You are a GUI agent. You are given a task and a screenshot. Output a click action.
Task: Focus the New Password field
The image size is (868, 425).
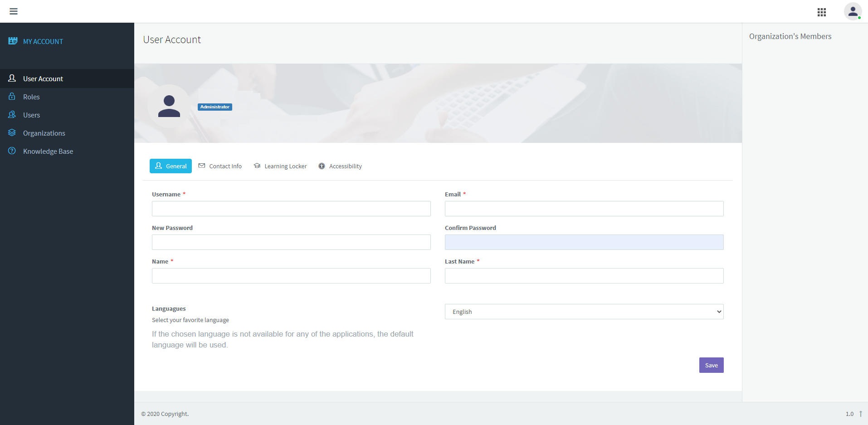(291, 242)
